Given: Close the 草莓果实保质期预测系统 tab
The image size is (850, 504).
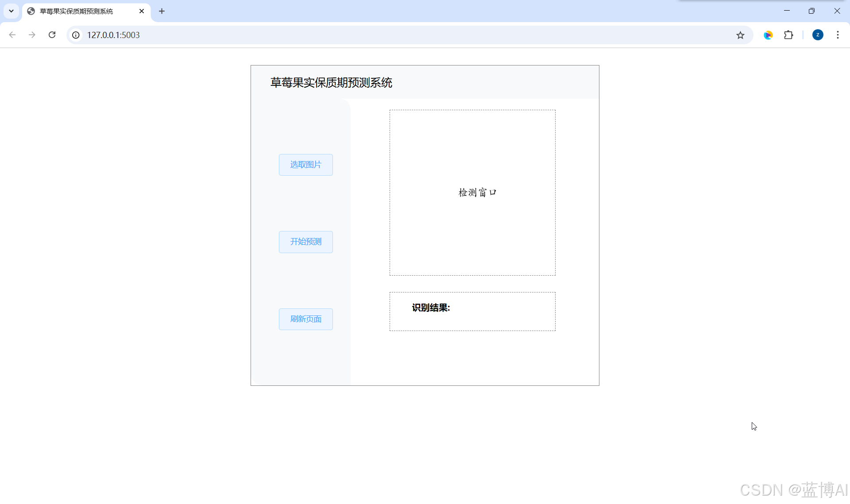Looking at the screenshot, I should point(142,11).
